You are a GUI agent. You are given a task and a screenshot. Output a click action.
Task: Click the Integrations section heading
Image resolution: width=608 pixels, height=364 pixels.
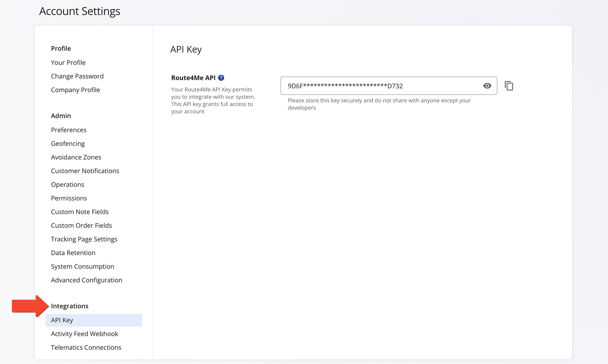click(x=70, y=306)
